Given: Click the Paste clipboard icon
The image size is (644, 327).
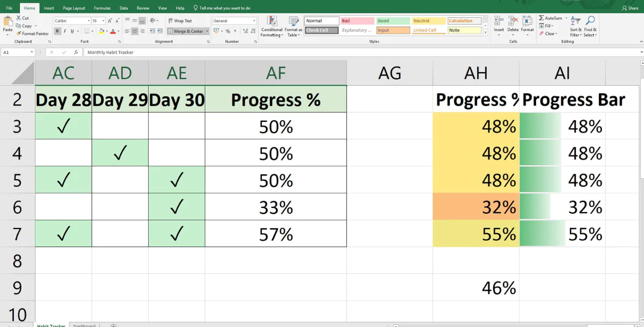Looking at the screenshot, I should click(x=8, y=21).
